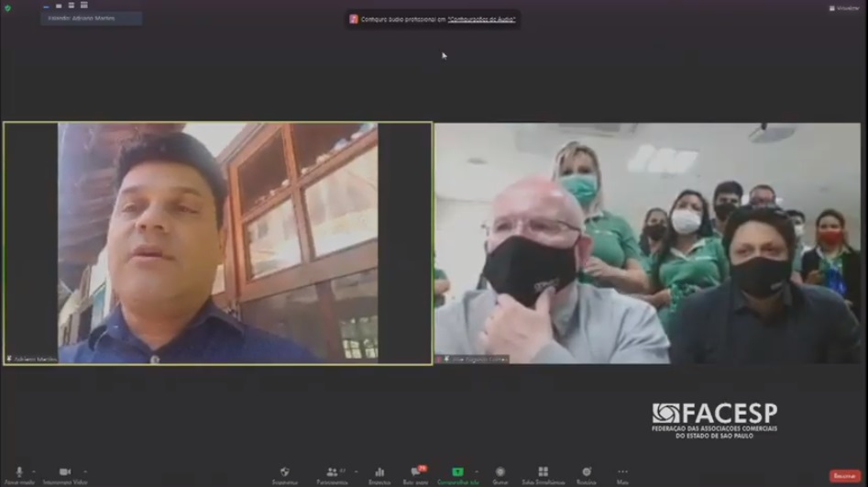Open the Breakout Rooms icon

point(543,472)
